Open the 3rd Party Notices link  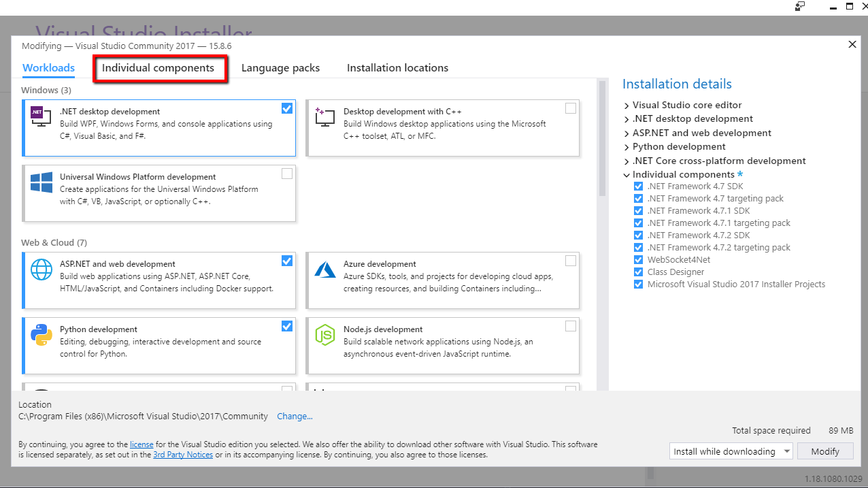tap(182, 455)
